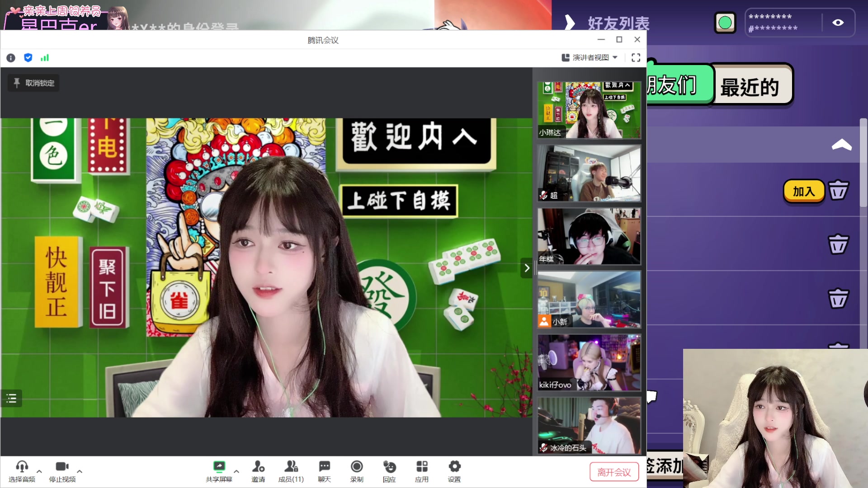This screenshot has width=868, height=488.
Task: Collapse 好友列表 with the left chevron arrow
Action: pyautogui.click(x=570, y=23)
